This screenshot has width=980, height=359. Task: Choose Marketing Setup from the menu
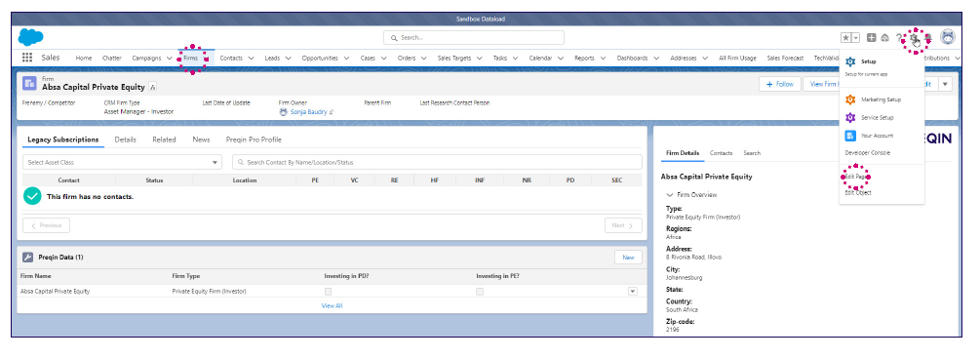click(x=882, y=100)
